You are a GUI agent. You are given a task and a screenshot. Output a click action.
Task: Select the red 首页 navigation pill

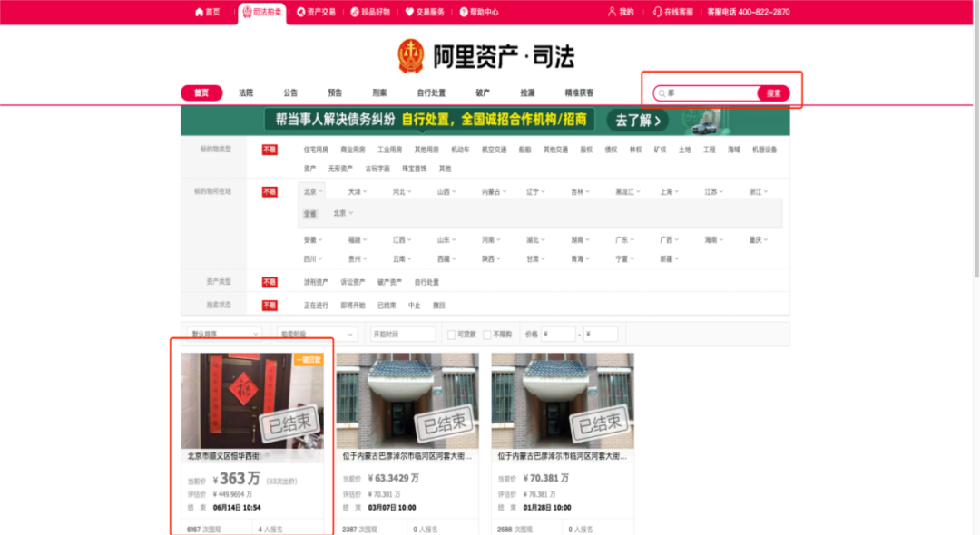click(201, 93)
